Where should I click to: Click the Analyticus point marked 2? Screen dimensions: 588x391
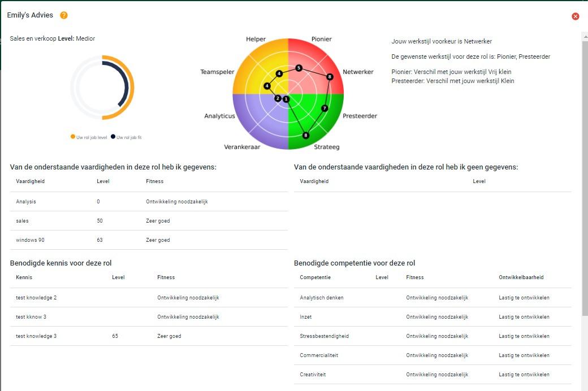(x=278, y=98)
